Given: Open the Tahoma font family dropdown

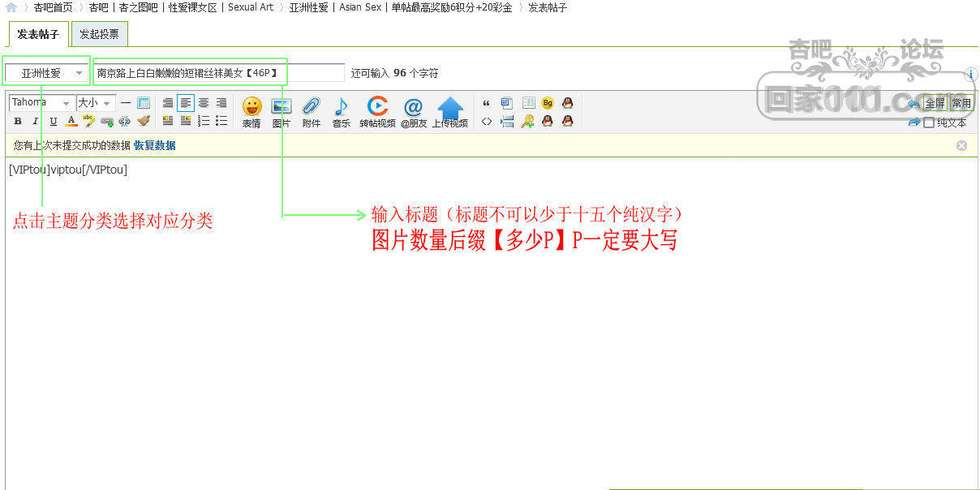Looking at the screenshot, I should 41,103.
